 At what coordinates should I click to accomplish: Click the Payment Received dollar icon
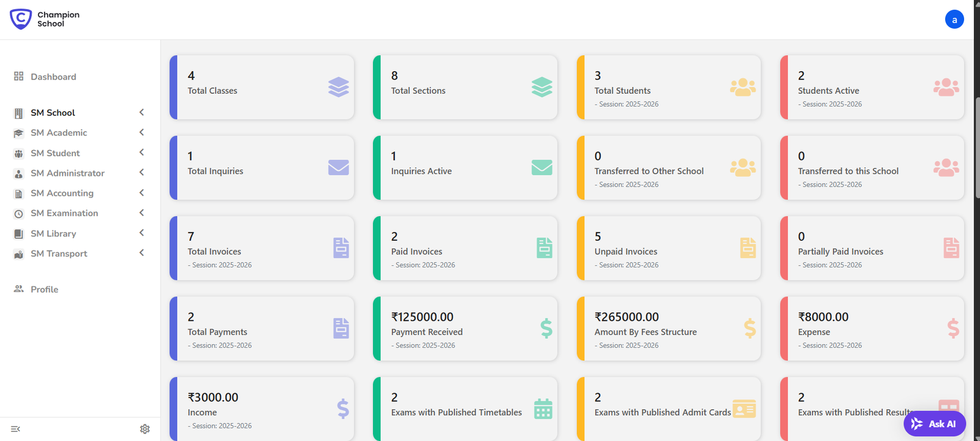pyautogui.click(x=546, y=328)
